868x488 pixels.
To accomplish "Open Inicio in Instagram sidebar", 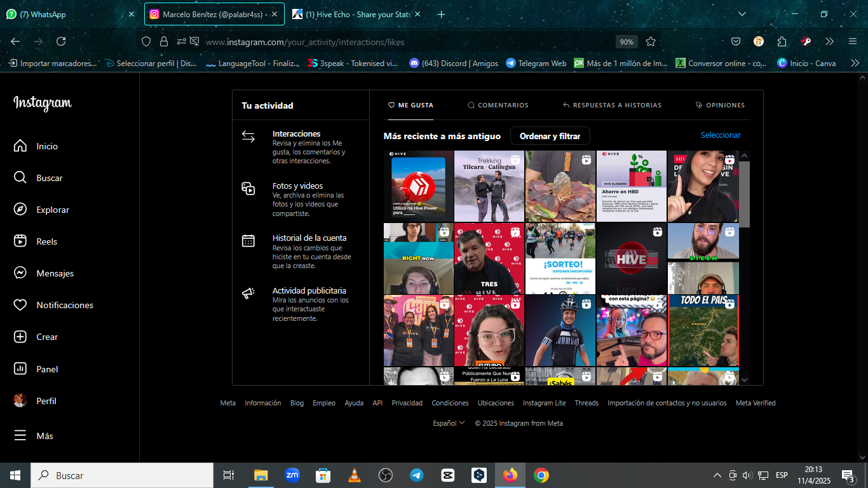I will click(36, 146).
